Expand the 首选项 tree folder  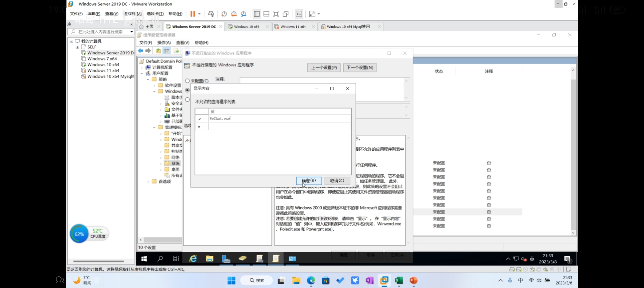pos(148,181)
